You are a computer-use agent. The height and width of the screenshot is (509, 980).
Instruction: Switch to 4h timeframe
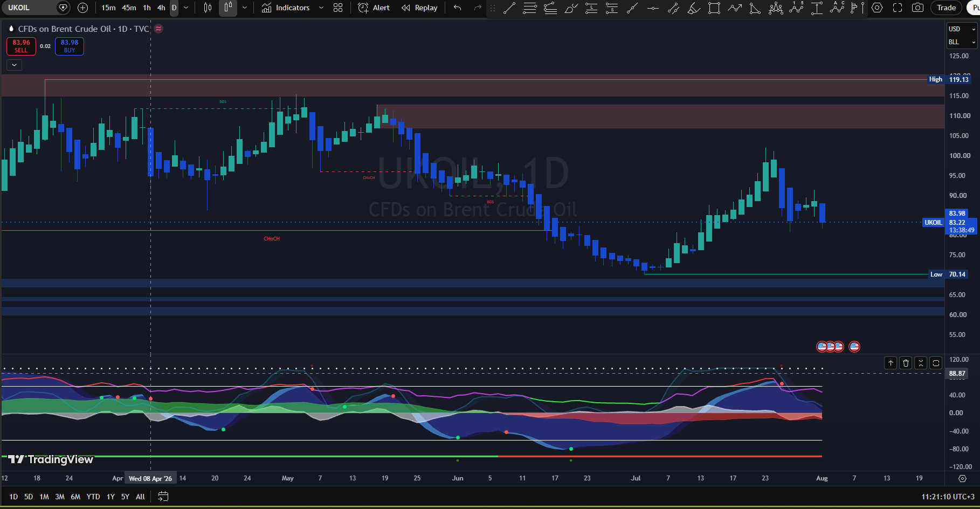(x=161, y=8)
